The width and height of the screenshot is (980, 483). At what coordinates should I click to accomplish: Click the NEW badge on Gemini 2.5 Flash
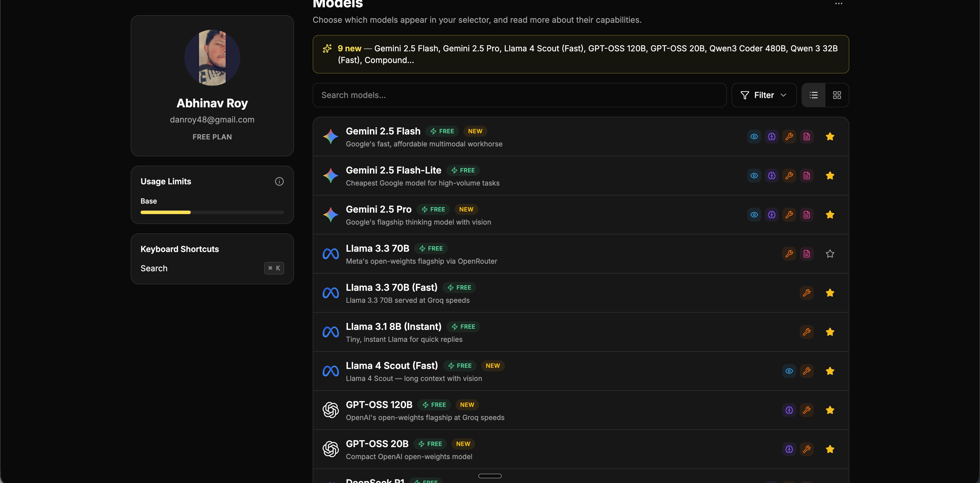475,131
